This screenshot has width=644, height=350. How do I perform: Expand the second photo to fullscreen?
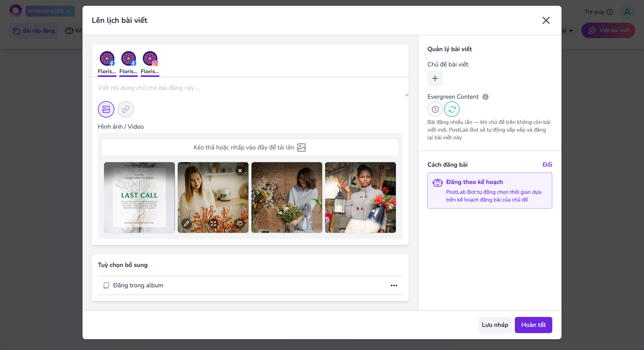point(213,223)
